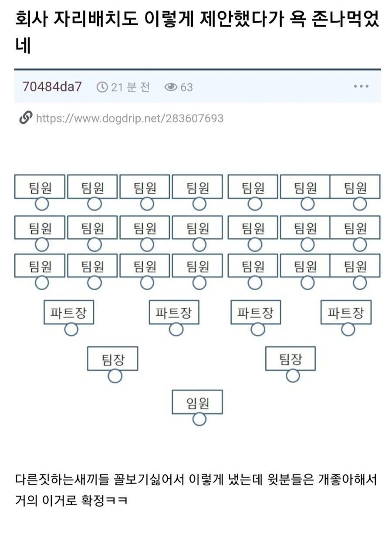
Task: Open the three-dots more options menu
Action: [x=361, y=87]
